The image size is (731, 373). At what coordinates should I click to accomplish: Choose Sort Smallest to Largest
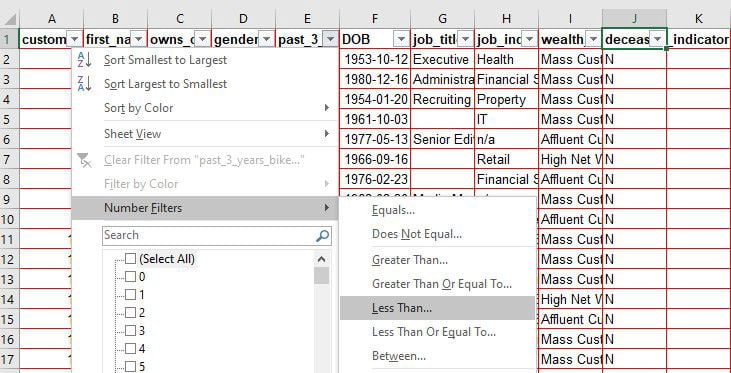point(204,60)
